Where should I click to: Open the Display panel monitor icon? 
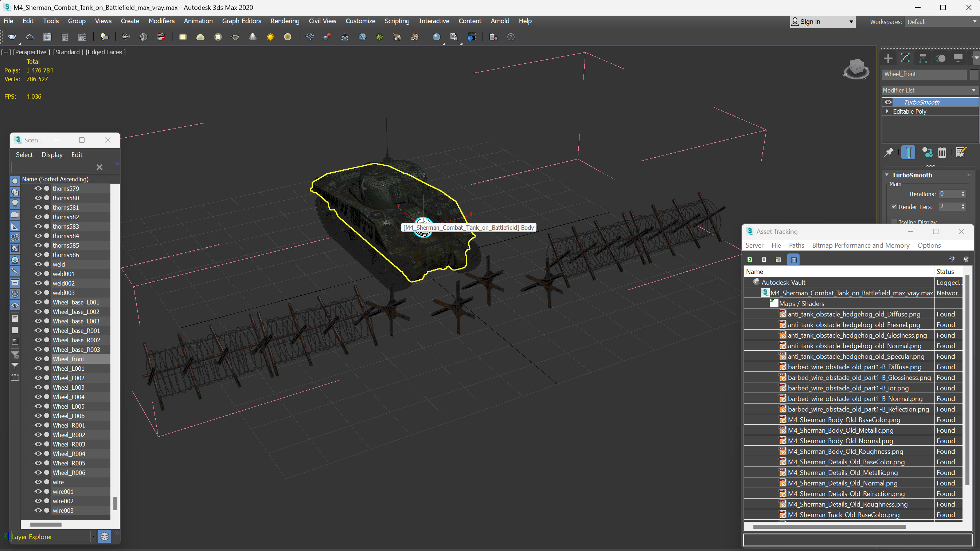pyautogui.click(x=958, y=58)
